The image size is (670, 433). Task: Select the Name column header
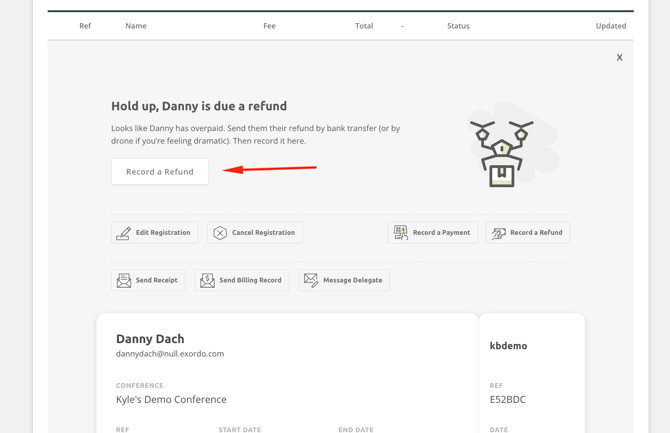[136, 26]
